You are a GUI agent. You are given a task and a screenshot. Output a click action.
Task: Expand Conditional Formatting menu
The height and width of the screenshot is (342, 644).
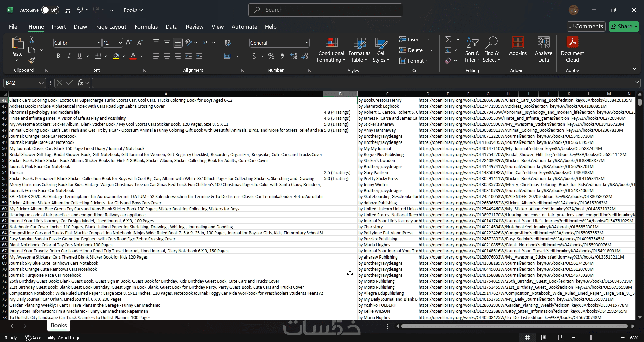coord(331,50)
